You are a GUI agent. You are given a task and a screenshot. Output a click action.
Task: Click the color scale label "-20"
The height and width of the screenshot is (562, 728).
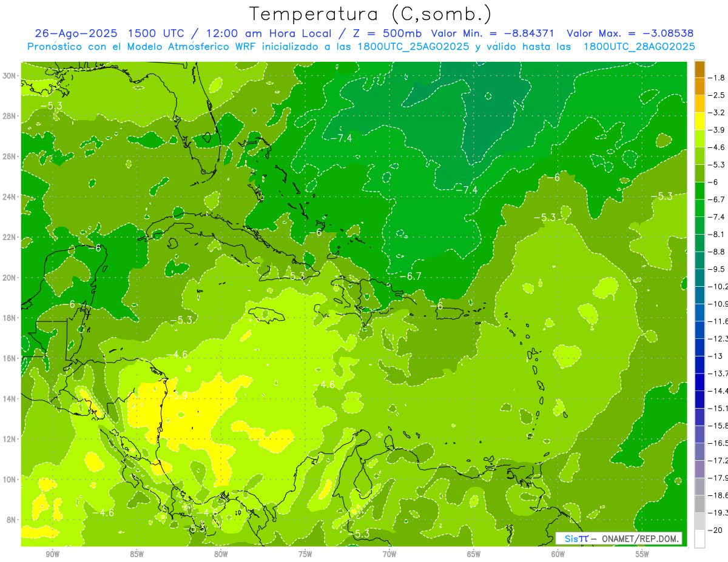716,530
